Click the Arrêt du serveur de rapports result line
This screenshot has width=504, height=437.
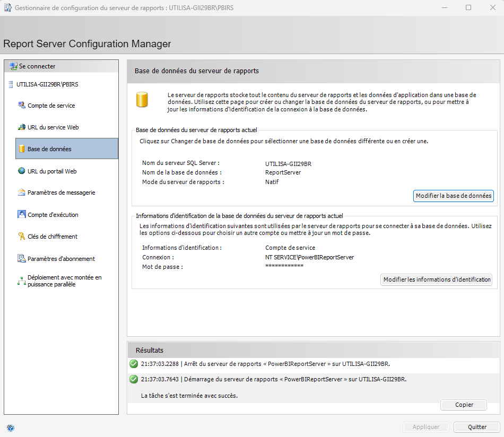(x=265, y=364)
